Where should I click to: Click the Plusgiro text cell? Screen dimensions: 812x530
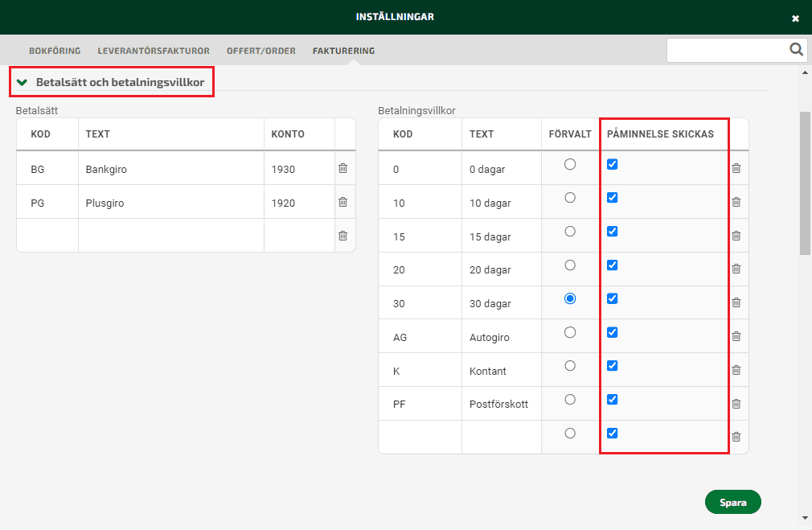[171, 202]
